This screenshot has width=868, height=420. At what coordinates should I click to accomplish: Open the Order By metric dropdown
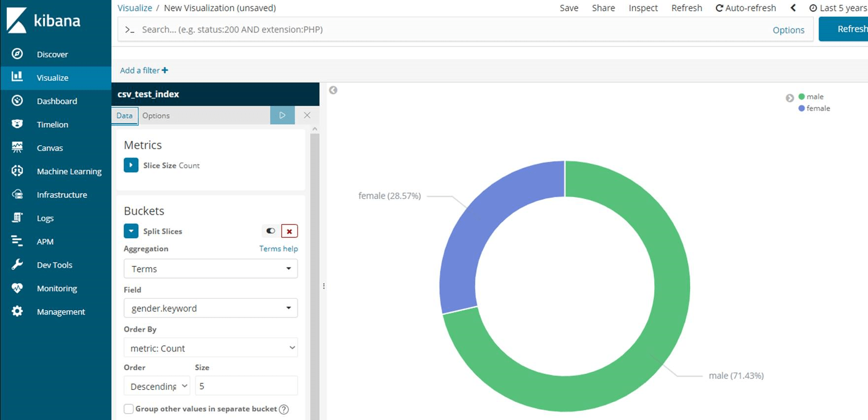point(211,348)
